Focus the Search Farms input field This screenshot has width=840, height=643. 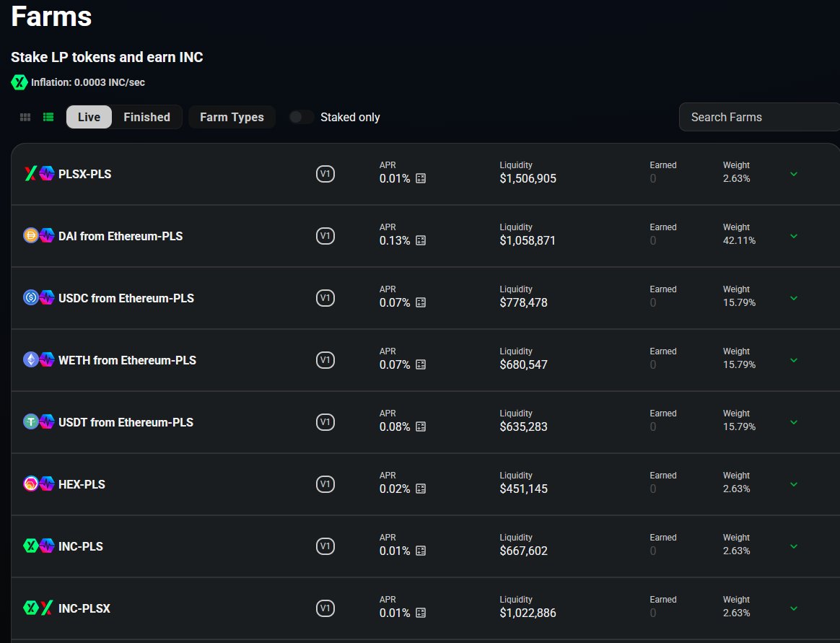tap(759, 117)
